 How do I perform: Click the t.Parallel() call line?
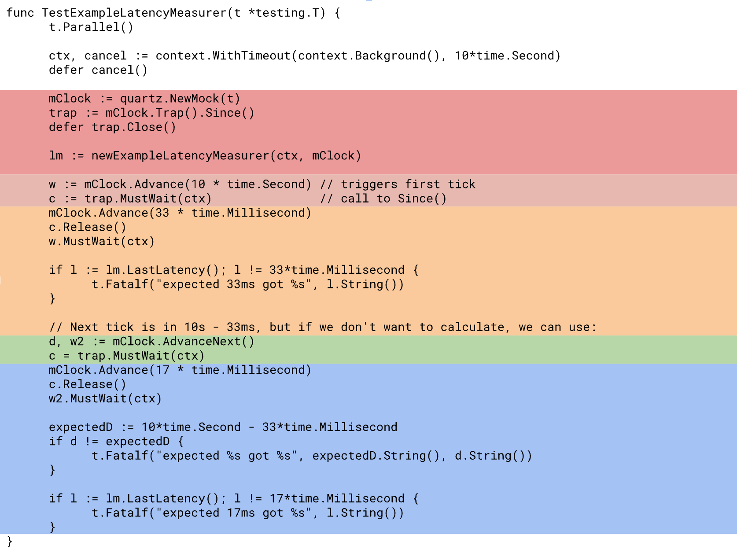(91, 27)
